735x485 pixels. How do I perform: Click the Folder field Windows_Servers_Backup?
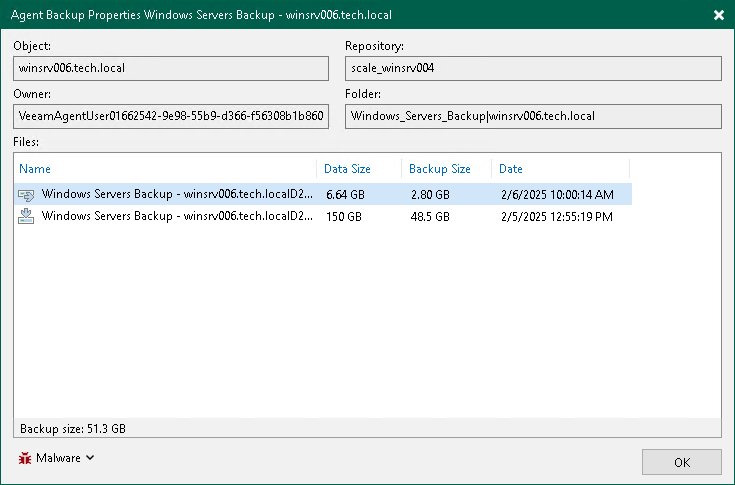533,116
